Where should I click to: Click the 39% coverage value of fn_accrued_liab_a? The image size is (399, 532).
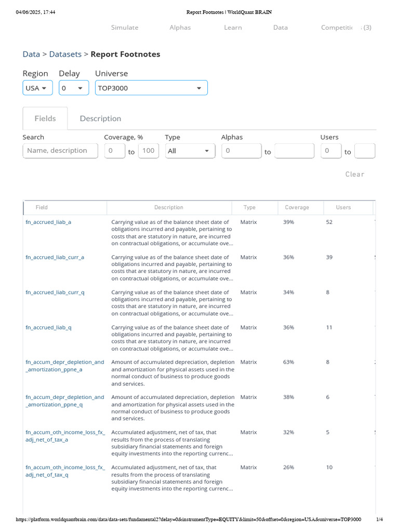(x=289, y=222)
